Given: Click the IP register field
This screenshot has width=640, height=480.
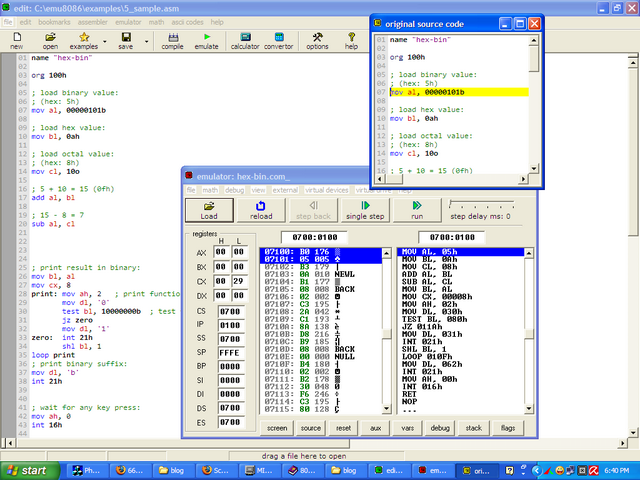Looking at the screenshot, I should [231, 325].
